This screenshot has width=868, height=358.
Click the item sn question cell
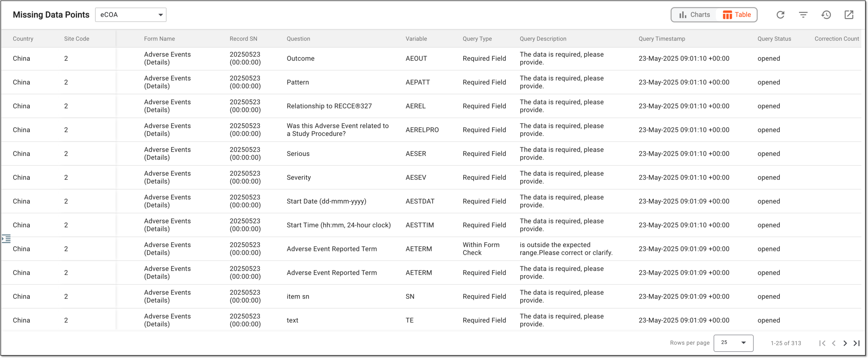pos(298,296)
